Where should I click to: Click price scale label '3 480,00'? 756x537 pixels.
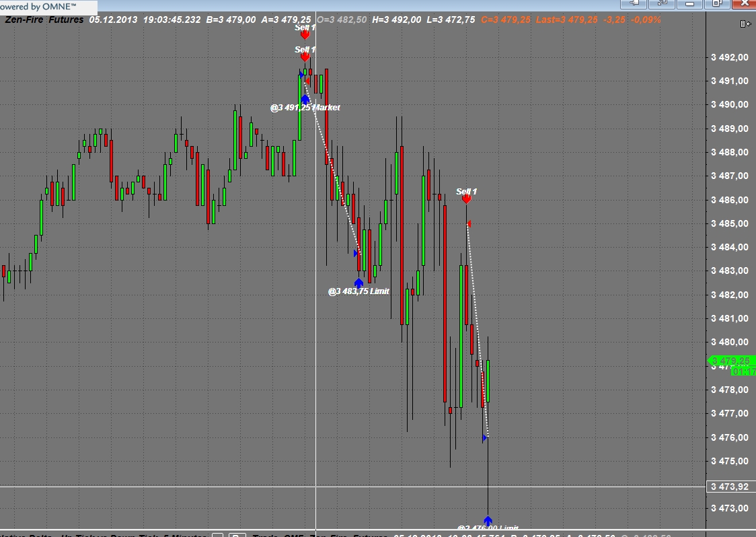coord(730,342)
